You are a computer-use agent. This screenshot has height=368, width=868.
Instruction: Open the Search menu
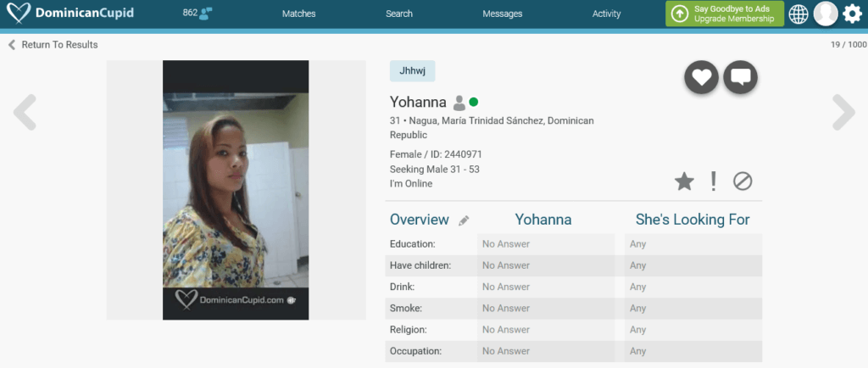pyautogui.click(x=399, y=14)
